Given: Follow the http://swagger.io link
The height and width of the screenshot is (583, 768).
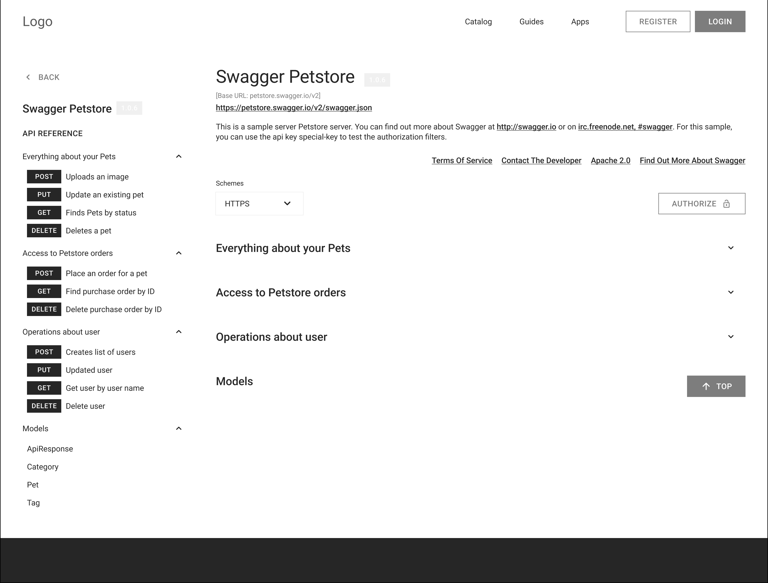Looking at the screenshot, I should click(x=526, y=127).
